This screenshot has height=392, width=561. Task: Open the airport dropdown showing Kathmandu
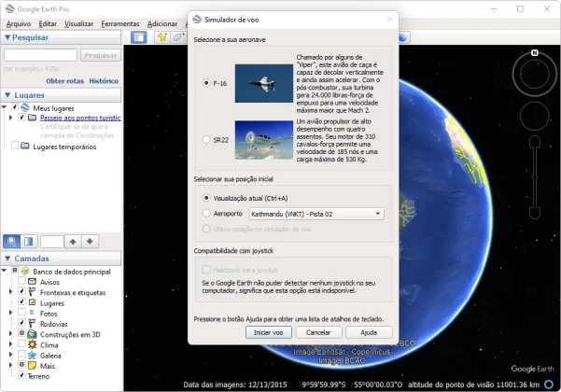coord(316,214)
